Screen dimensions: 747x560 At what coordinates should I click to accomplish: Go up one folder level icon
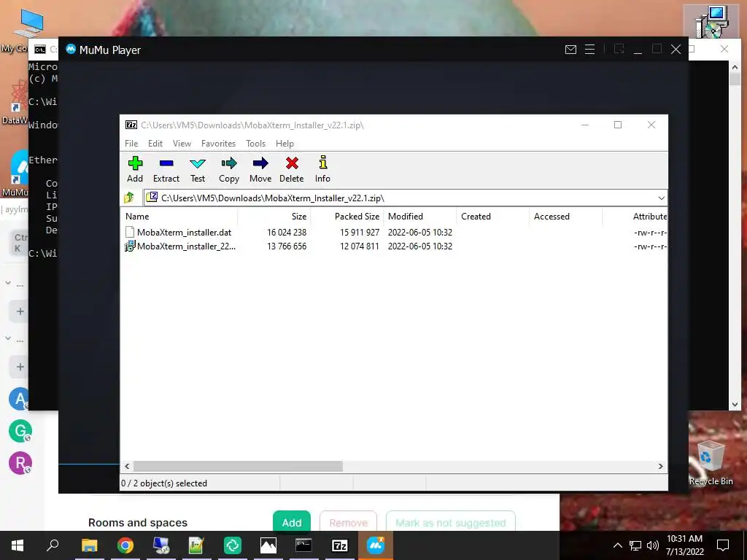click(x=130, y=198)
